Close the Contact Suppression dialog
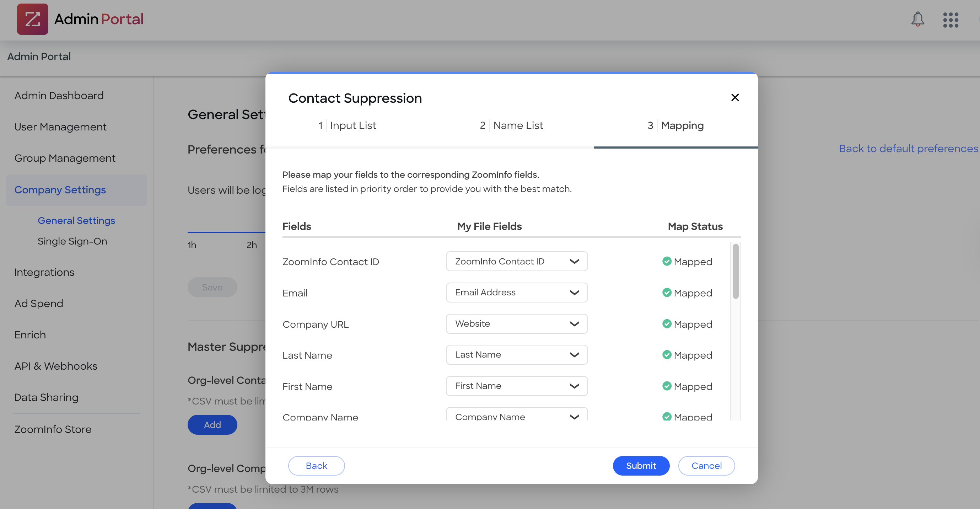The width and height of the screenshot is (980, 509). point(734,97)
